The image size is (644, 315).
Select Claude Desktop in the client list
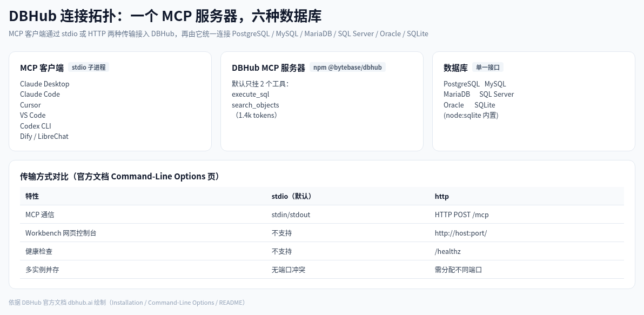[x=44, y=84]
